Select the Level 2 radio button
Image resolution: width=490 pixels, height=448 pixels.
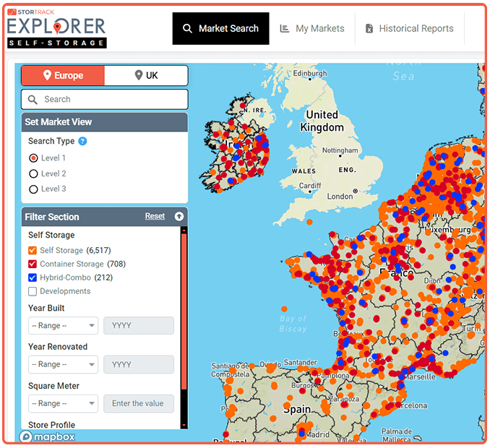click(x=33, y=173)
